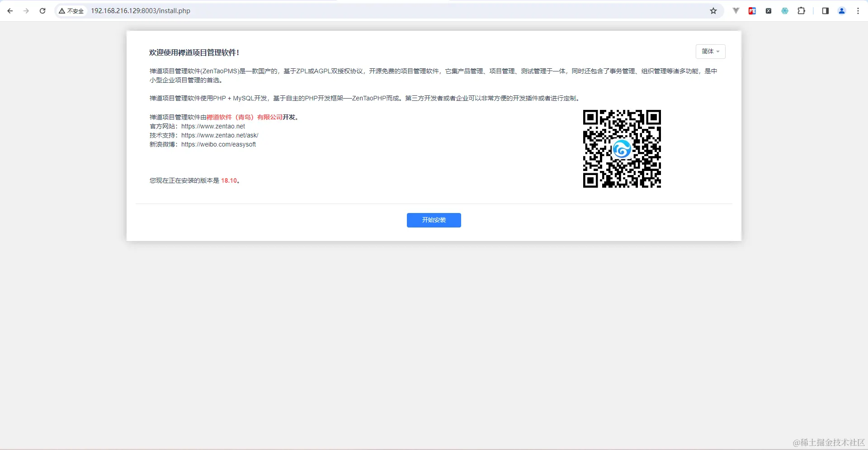
Task: Expand the 简体 language dropdown
Action: [x=710, y=52]
